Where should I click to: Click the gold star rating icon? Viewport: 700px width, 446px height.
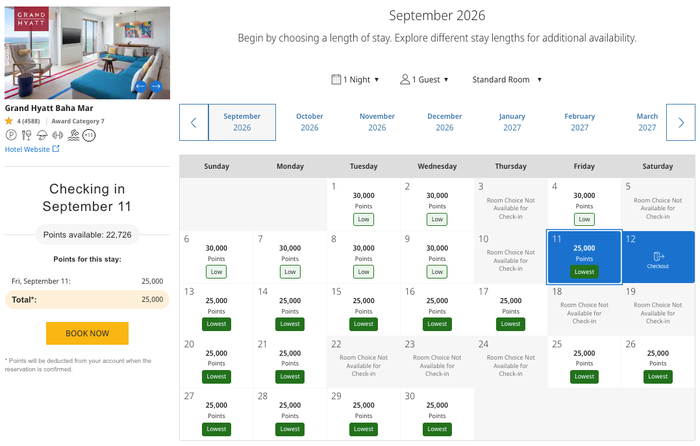[x=8, y=121]
